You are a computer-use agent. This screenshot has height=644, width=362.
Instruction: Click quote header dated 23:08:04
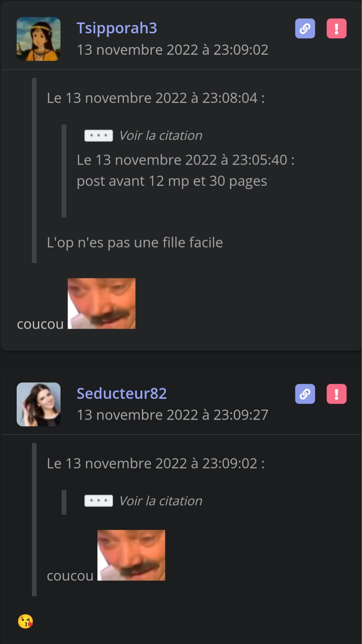point(156,98)
